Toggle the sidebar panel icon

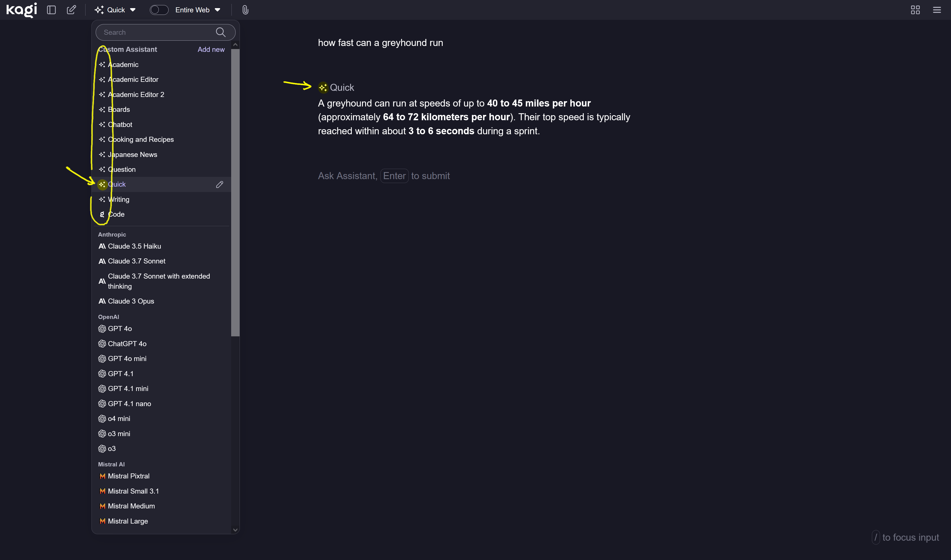51,10
